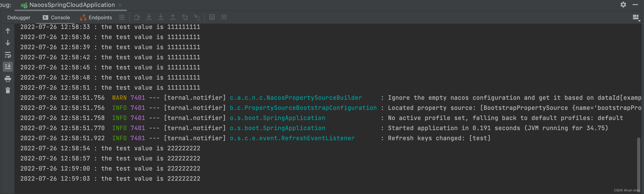
Task: Open the Console tab
Action: 56,17
